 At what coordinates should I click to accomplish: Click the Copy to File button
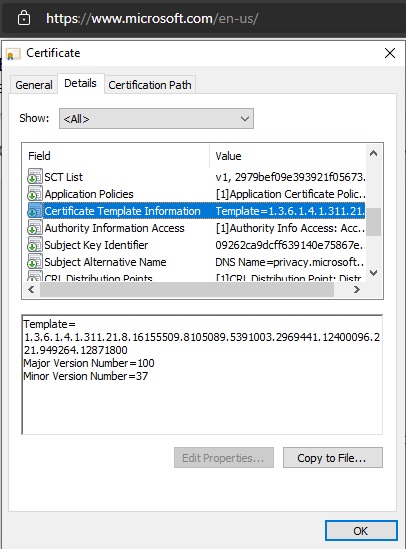click(332, 458)
